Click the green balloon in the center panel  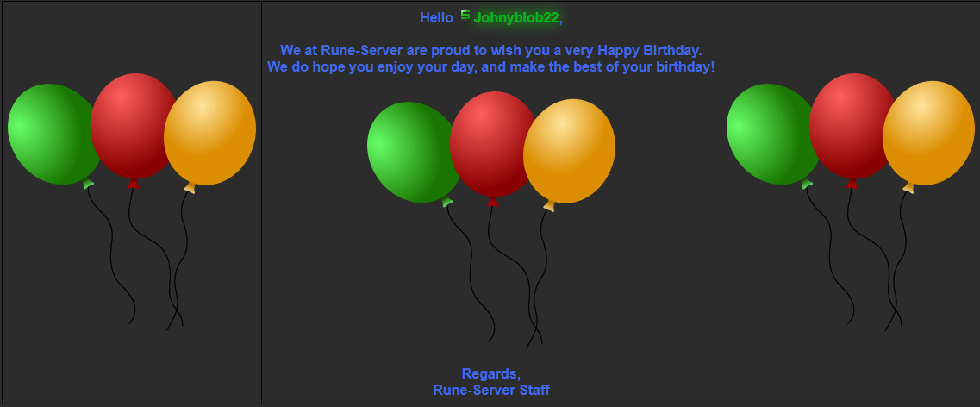tap(413, 152)
